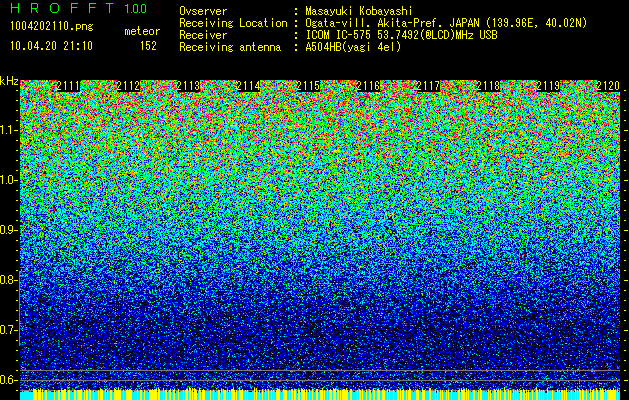Click the 1.0 frequency axis label
The width and height of the screenshot is (629, 400).
click(x=7, y=180)
